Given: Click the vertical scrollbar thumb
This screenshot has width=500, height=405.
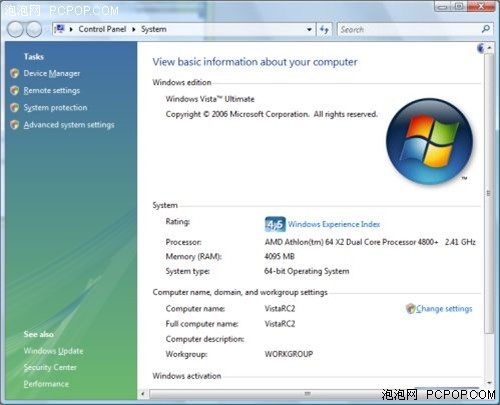Looking at the screenshot, I should 489,193.
